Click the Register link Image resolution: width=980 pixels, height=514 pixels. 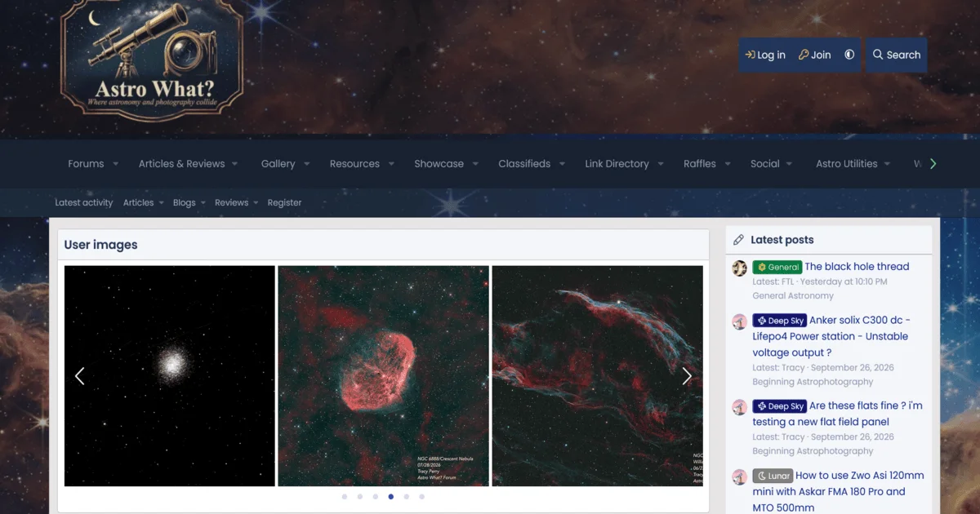point(284,202)
